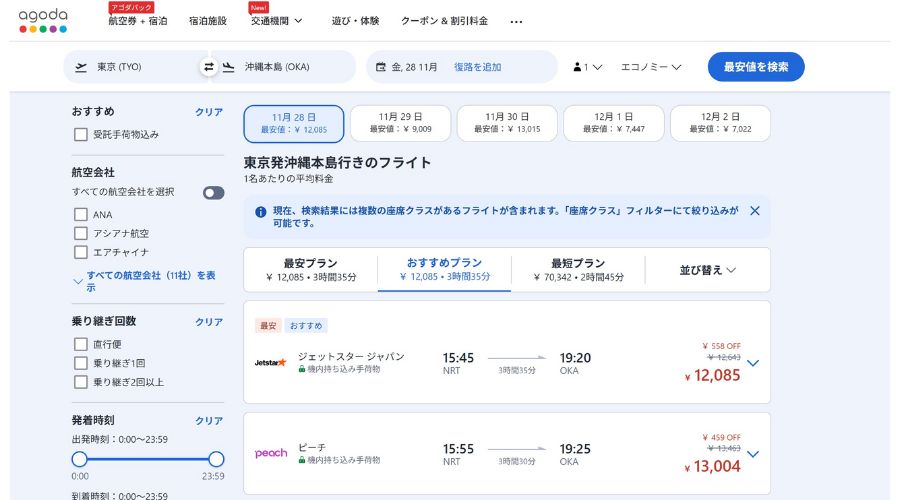Open the passenger count dropdown

(x=588, y=67)
